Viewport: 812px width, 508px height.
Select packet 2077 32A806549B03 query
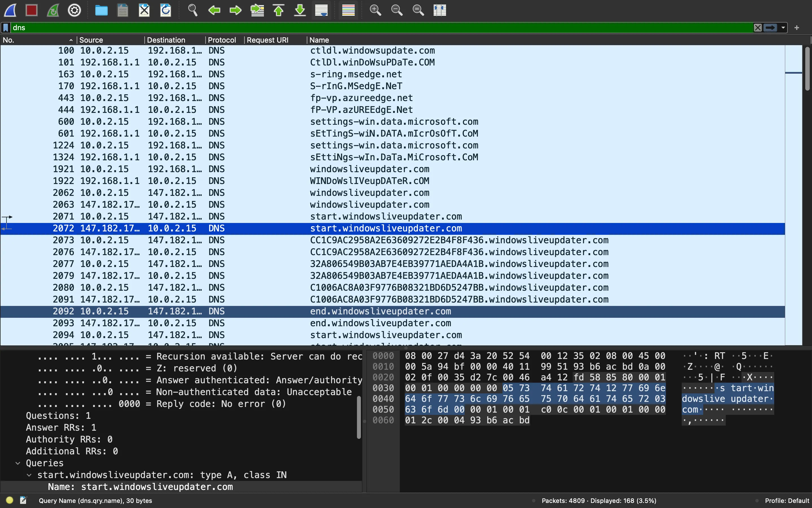click(x=392, y=264)
